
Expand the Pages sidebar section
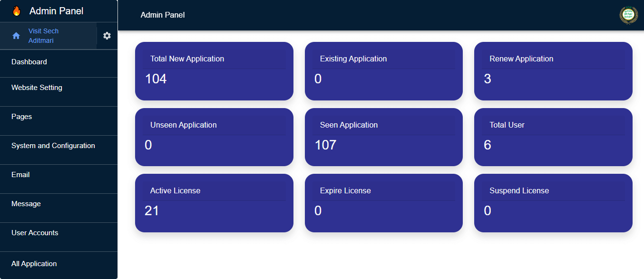[x=22, y=117]
